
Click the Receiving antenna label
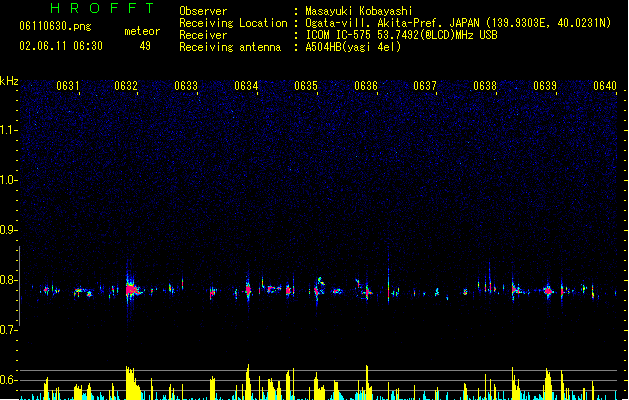coord(230,47)
